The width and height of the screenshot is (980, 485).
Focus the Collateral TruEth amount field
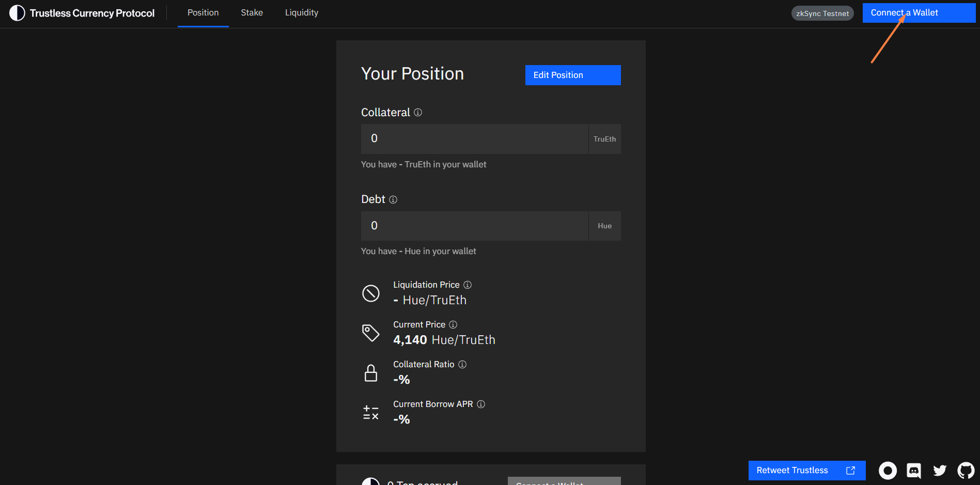coord(474,138)
